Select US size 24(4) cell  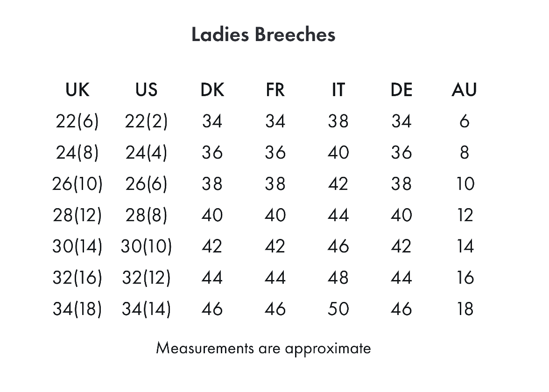pyautogui.click(x=146, y=153)
